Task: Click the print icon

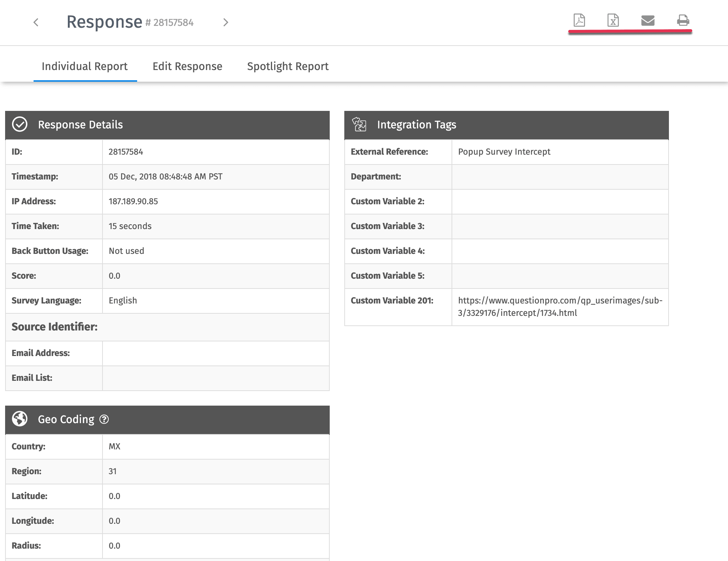Action: tap(683, 20)
